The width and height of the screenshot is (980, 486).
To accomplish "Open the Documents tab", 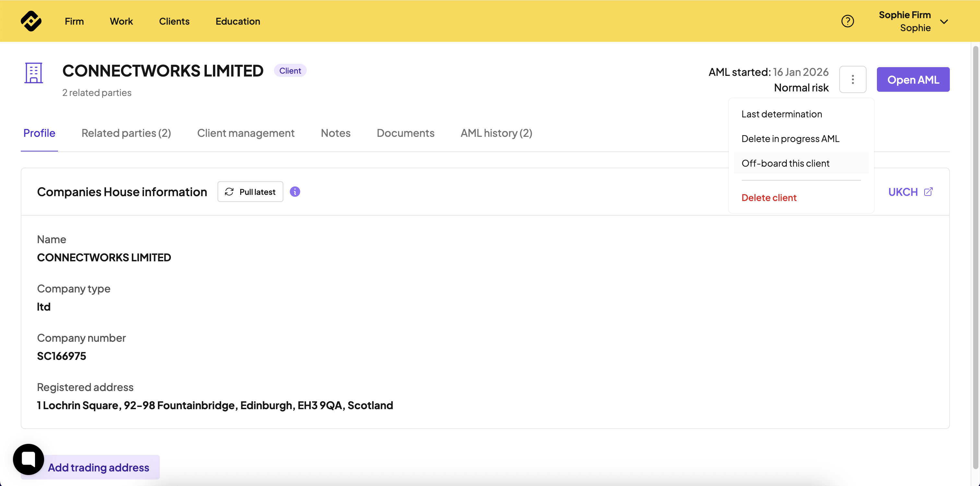I will coord(405,133).
